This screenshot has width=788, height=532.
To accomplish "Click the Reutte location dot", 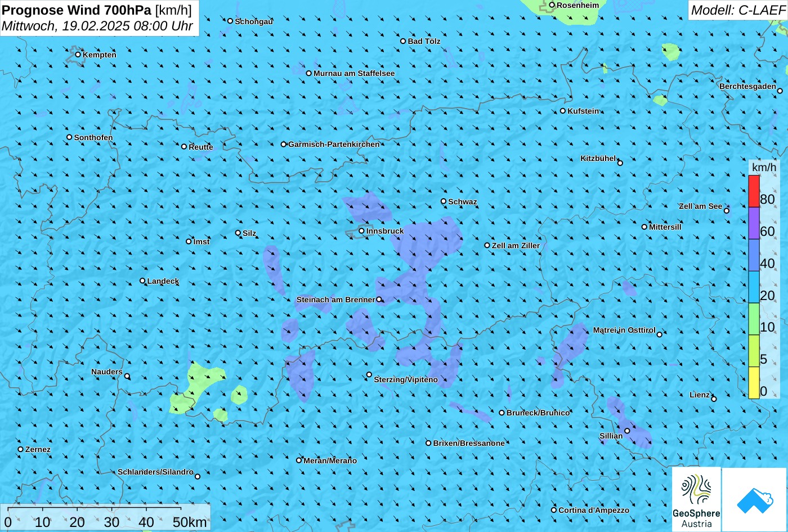I will [184, 146].
